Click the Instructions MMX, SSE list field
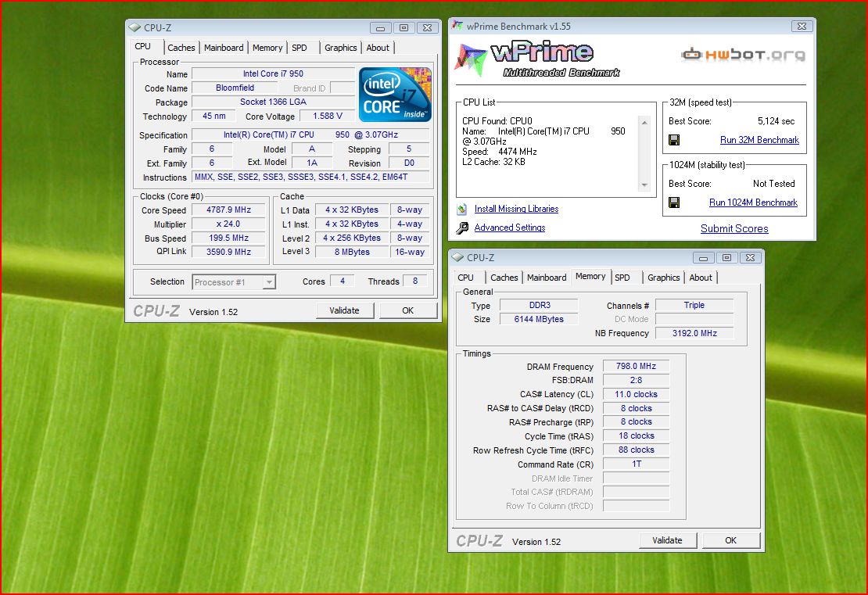 310,177
